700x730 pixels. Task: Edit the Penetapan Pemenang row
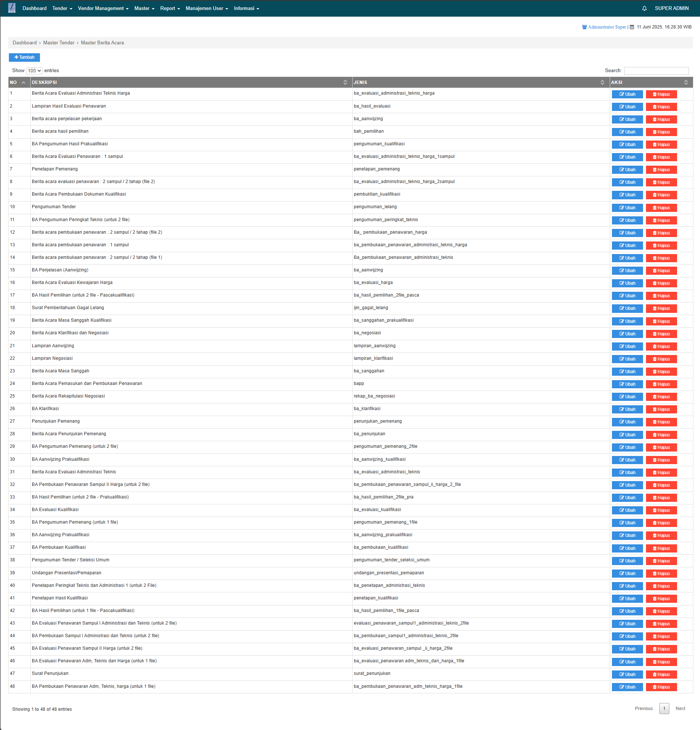click(627, 170)
